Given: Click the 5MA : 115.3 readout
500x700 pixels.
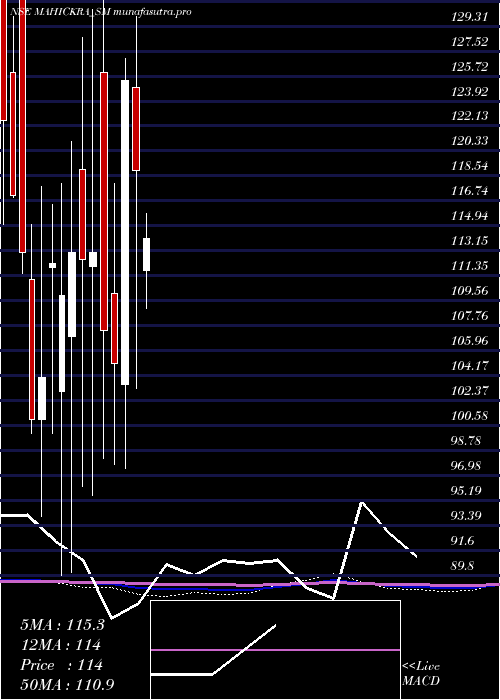Looking at the screenshot, I should pos(62,625).
